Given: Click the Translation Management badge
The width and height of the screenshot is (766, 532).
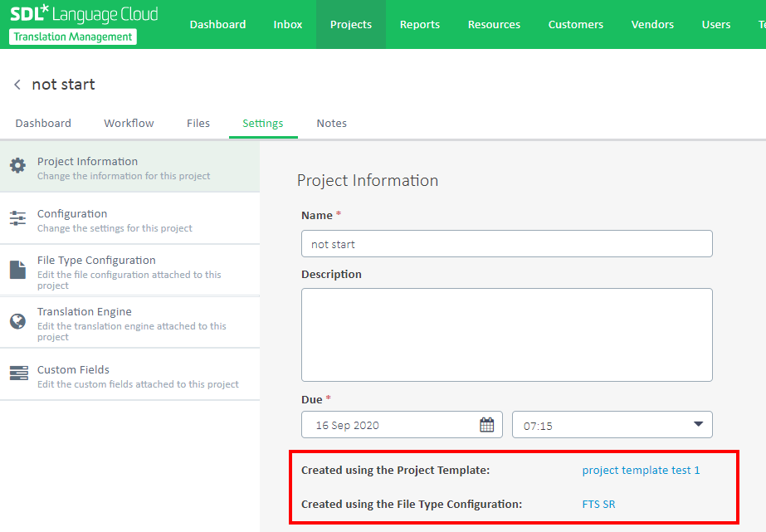Looking at the screenshot, I should point(73,37).
